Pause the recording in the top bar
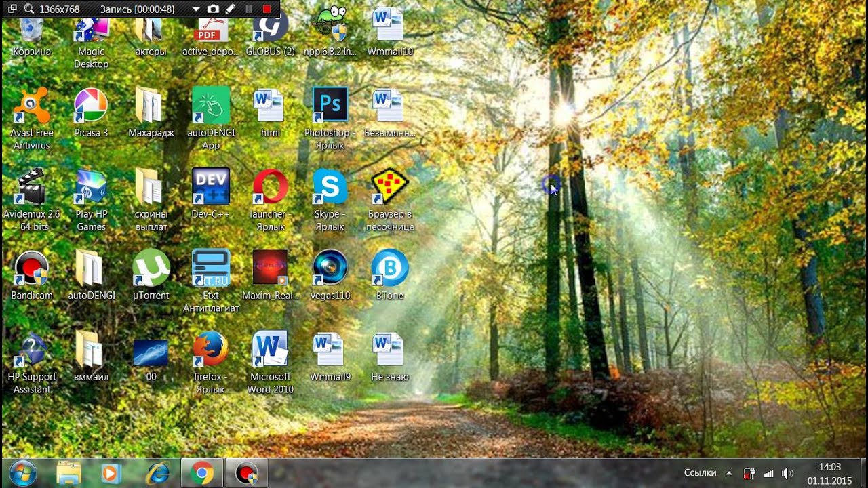The height and width of the screenshot is (488, 868). (x=248, y=9)
